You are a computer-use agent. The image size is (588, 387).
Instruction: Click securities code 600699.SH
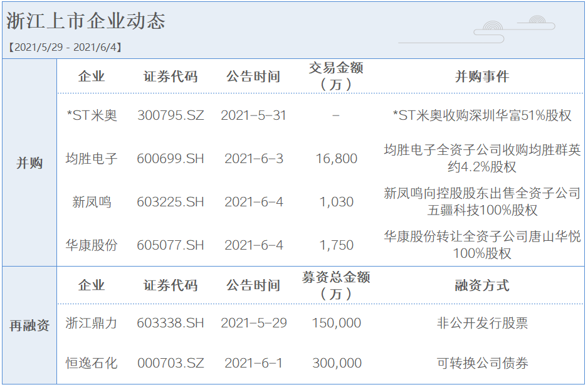pos(171,159)
